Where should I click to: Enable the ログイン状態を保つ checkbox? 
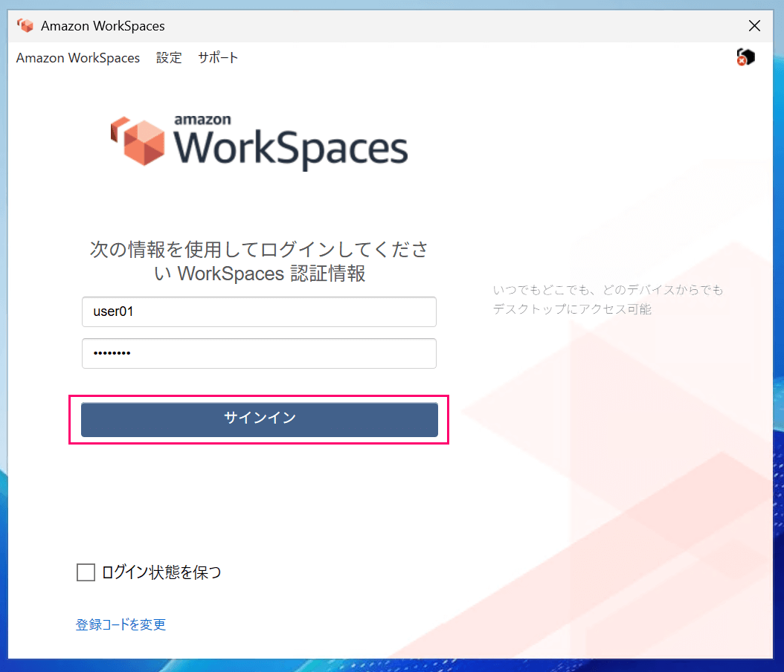pos(86,572)
